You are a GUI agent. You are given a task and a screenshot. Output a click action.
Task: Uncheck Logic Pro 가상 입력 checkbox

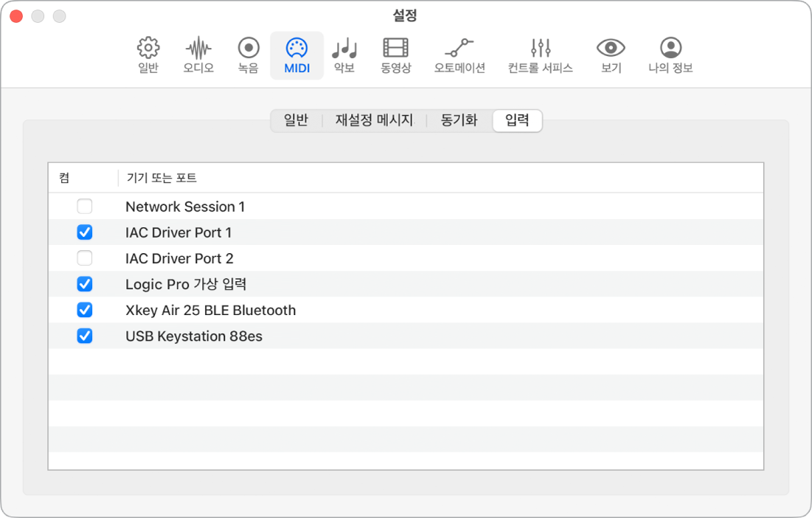click(85, 284)
